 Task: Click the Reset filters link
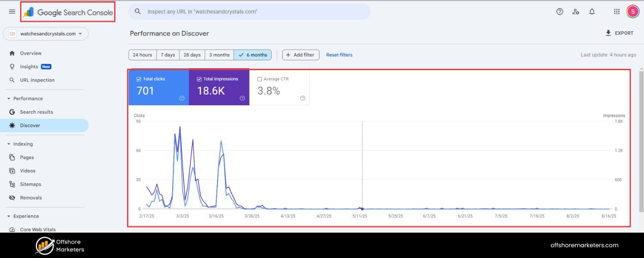click(x=339, y=55)
